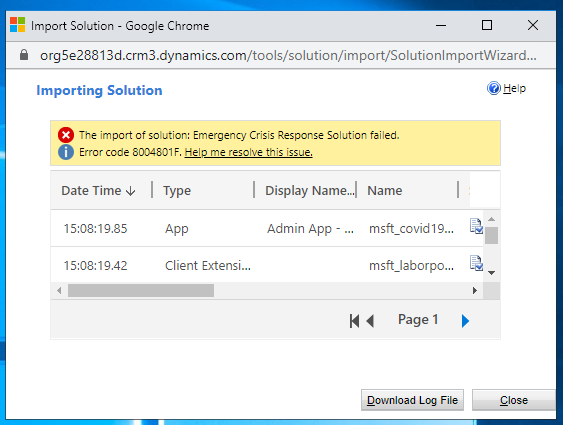563x425 pixels.
Task: Click the Close button
Action: [514, 400]
